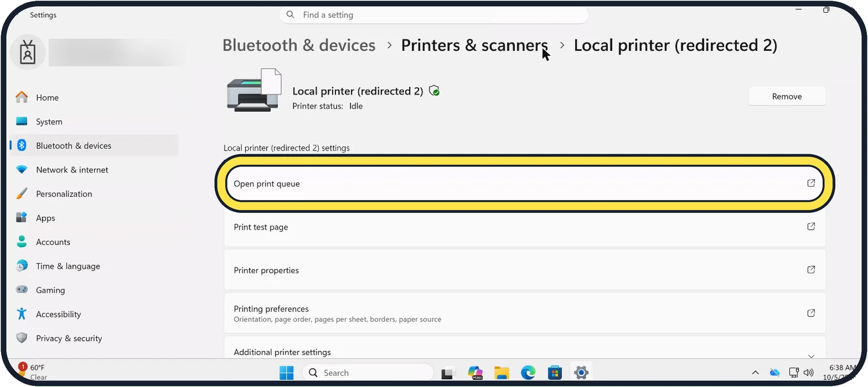Viewport: 868px width, 387px height.
Task: Open Privacy & security settings
Action: (x=94, y=338)
